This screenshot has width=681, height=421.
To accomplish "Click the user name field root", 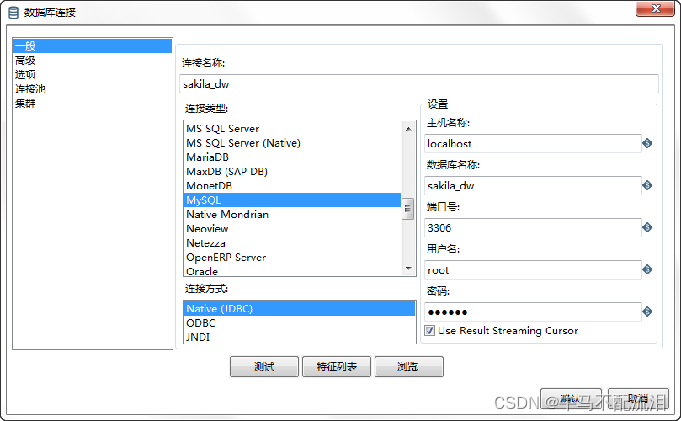I will tap(532, 270).
